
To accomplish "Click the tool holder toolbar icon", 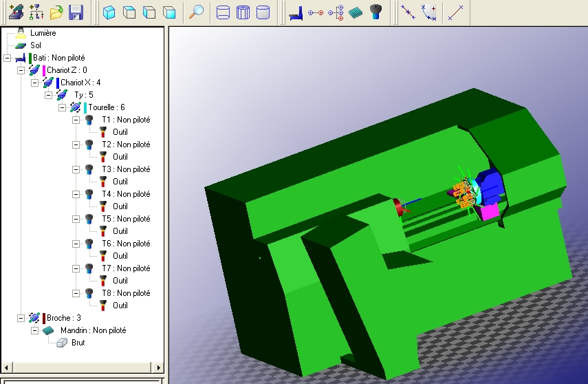I will tap(375, 12).
